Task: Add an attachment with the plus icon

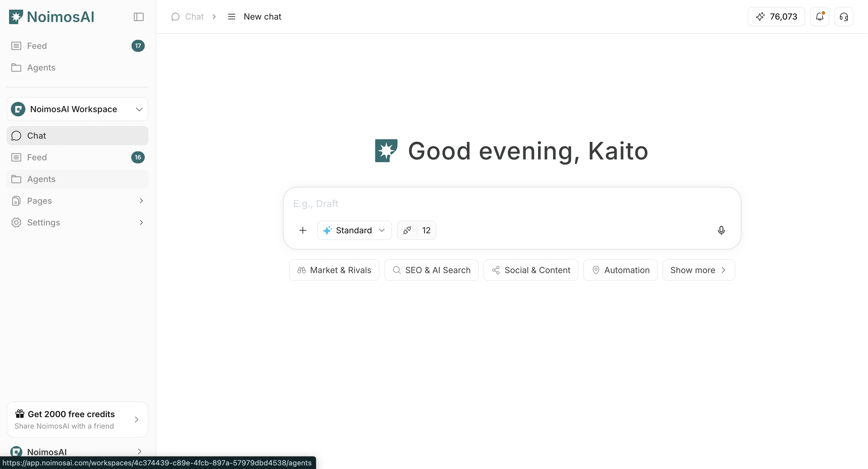Action: point(303,230)
